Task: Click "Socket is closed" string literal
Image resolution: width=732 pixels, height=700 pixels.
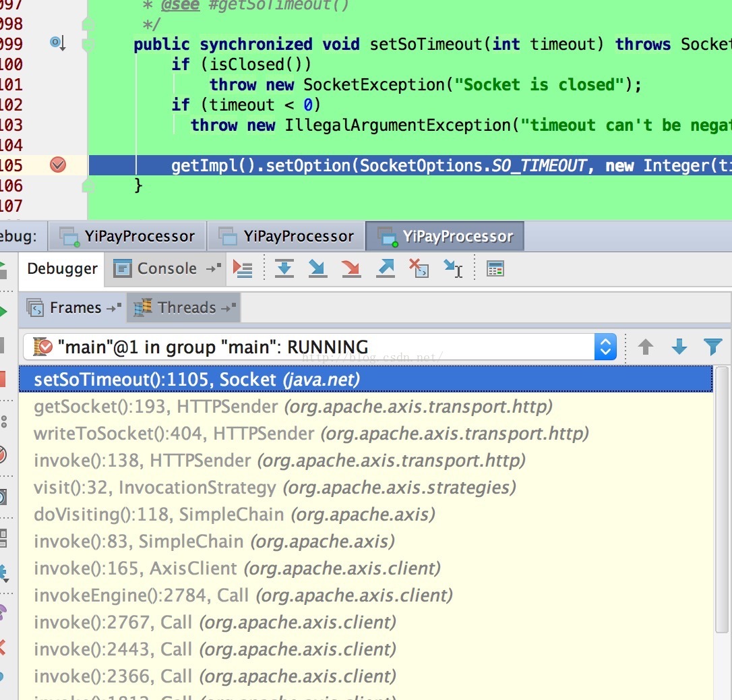Action: (x=539, y=85)
